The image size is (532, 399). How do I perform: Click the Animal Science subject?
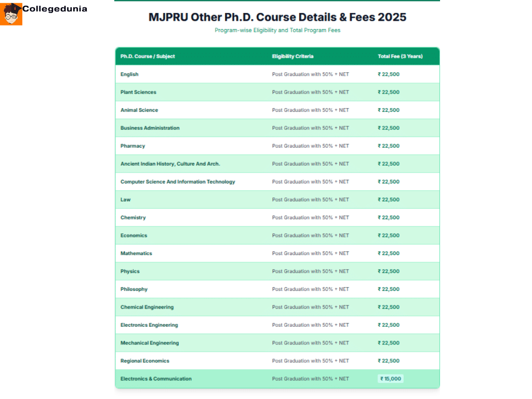pos(139,110)
